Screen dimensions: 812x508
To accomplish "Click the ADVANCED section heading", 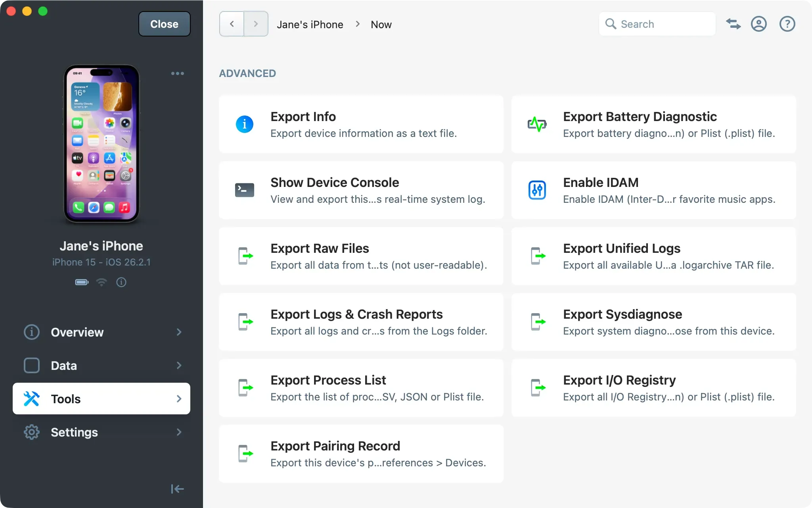I will [x=247, y=73].
